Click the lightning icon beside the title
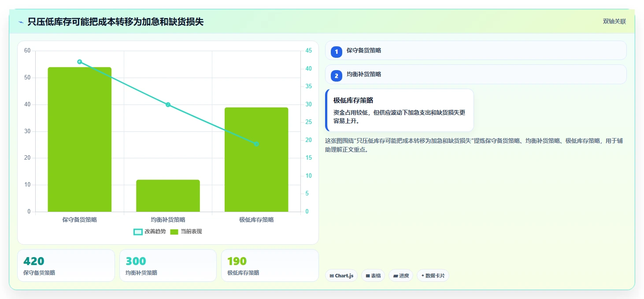This screenshot has height=299, width=644. (x=21, y=22)
